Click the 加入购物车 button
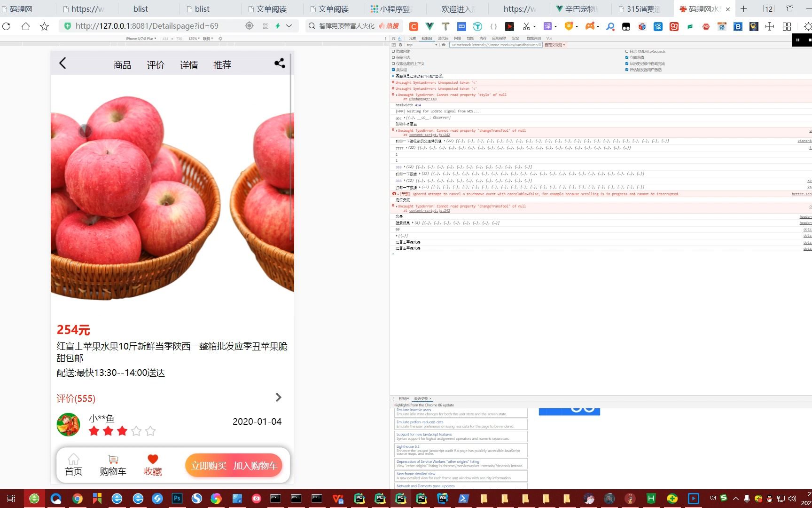This screenshot has width=812, height=508. [255, 466]
